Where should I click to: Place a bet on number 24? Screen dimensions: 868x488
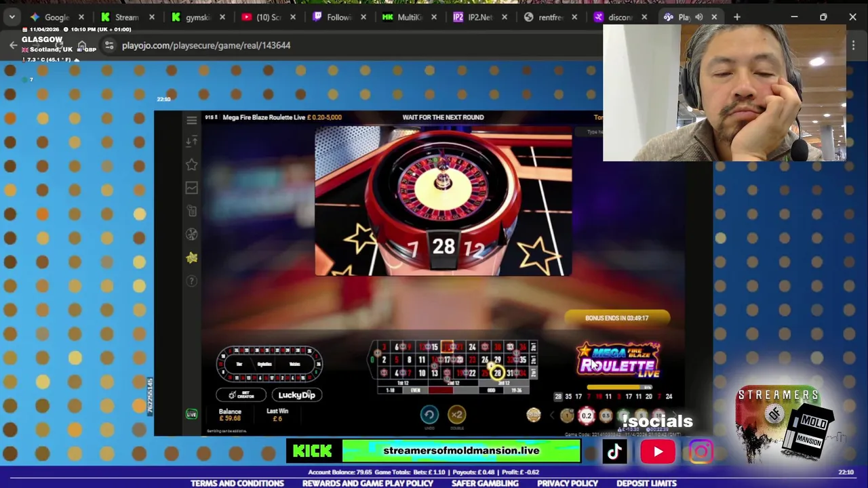coord(472,348)
